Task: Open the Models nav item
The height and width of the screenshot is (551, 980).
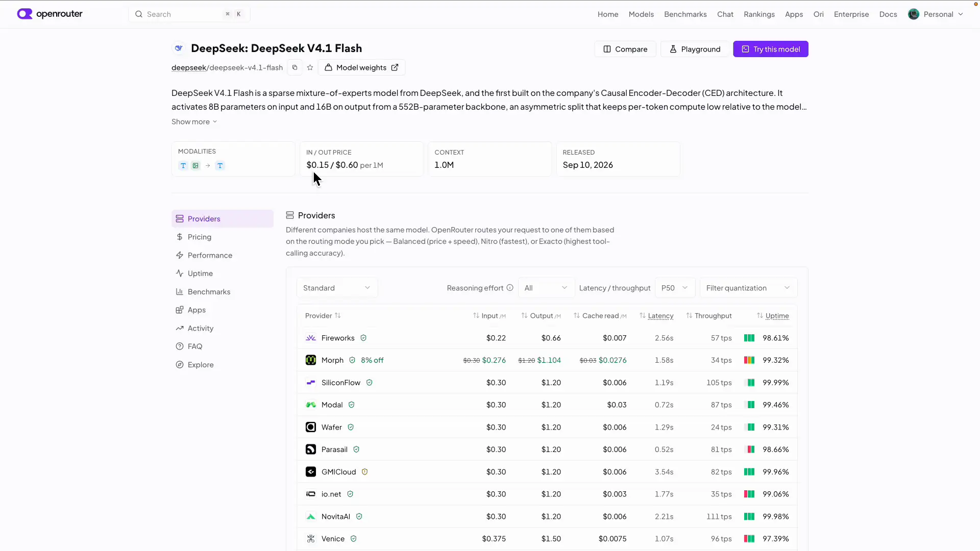Action: [x=641, y=14]
